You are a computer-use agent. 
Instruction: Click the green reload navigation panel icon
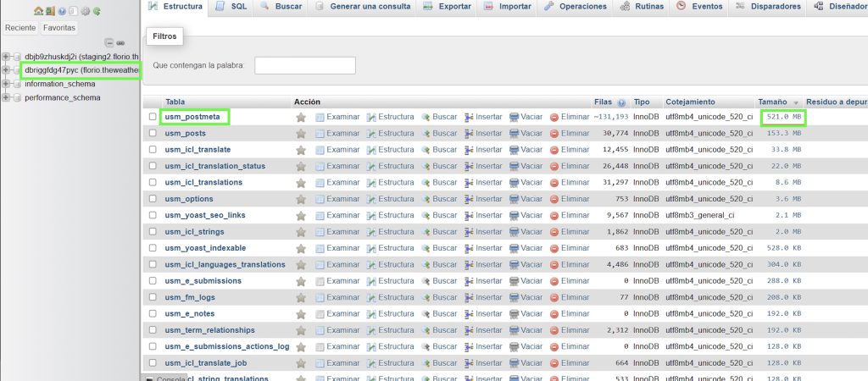97,11
